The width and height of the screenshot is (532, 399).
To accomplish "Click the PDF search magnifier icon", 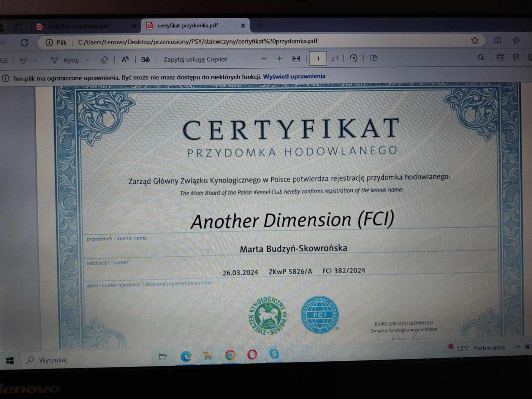I will pos(481,57).
